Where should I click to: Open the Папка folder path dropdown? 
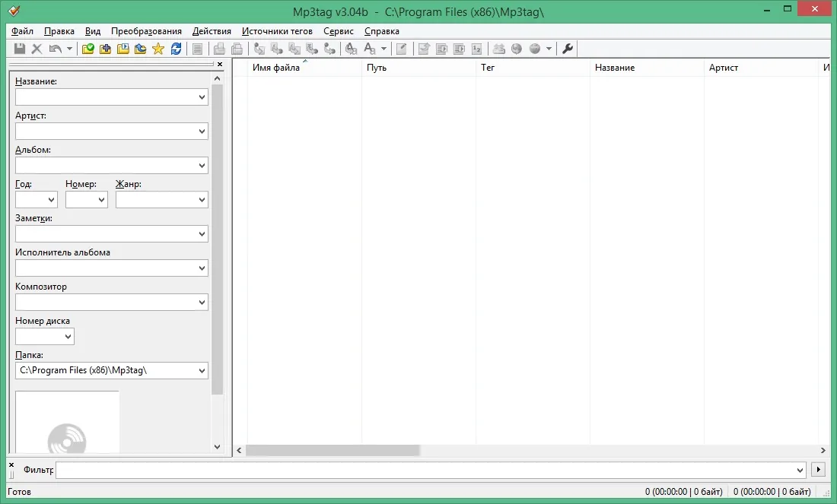click(x=202, y=371)
